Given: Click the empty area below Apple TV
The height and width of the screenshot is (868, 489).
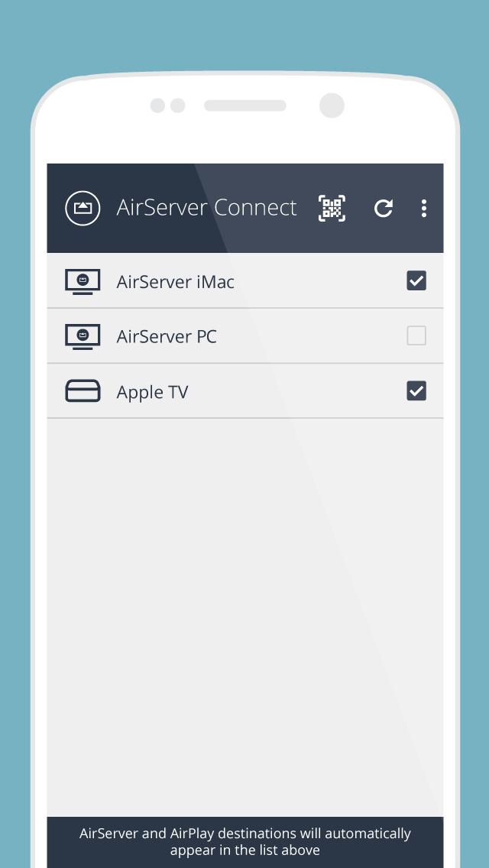Looking at the screenshot, I should coord(244,617).
